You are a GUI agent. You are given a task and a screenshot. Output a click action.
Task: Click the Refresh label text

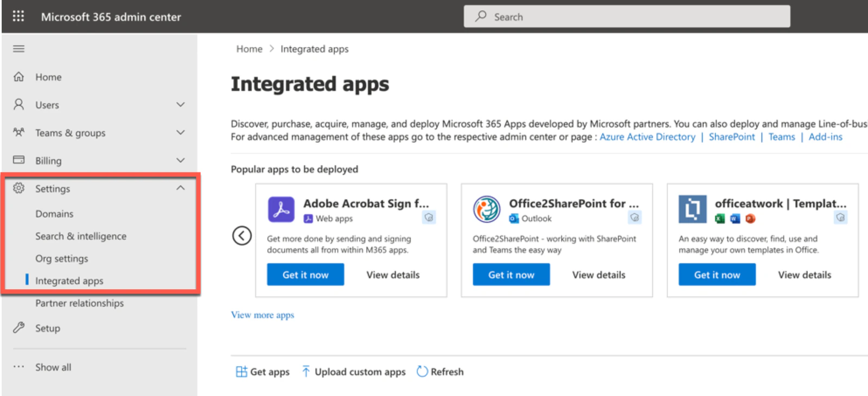pos(447,372)
